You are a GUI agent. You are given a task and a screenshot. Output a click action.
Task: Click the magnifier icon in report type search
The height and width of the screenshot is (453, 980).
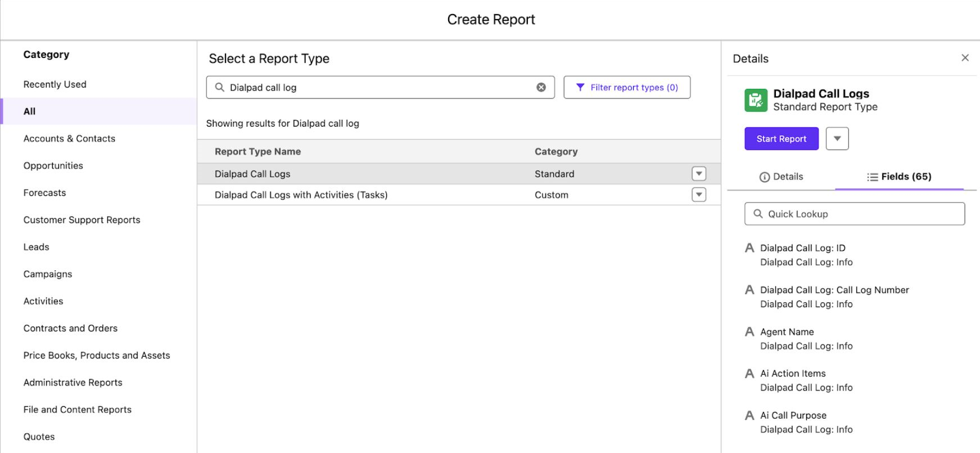coord(220,87)
